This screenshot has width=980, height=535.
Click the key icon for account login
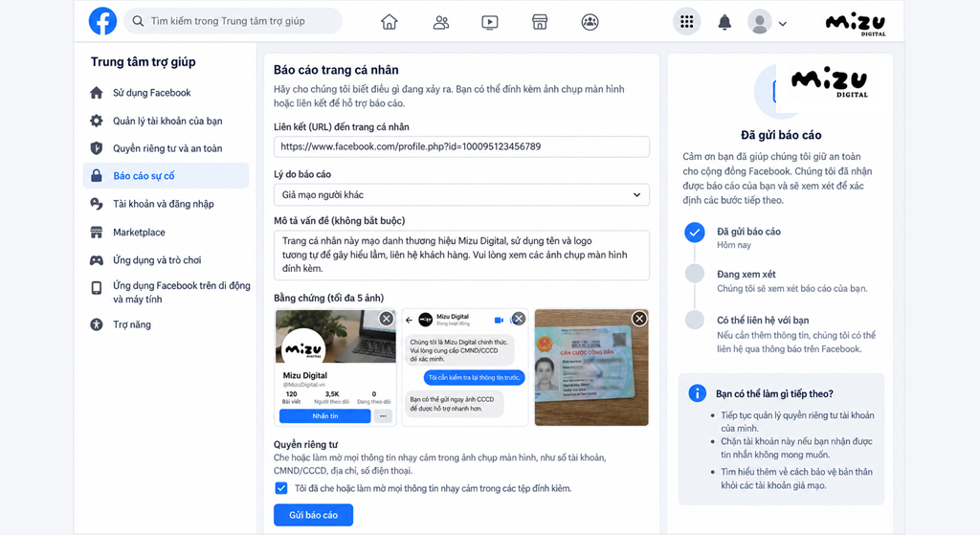pos(97,204)
